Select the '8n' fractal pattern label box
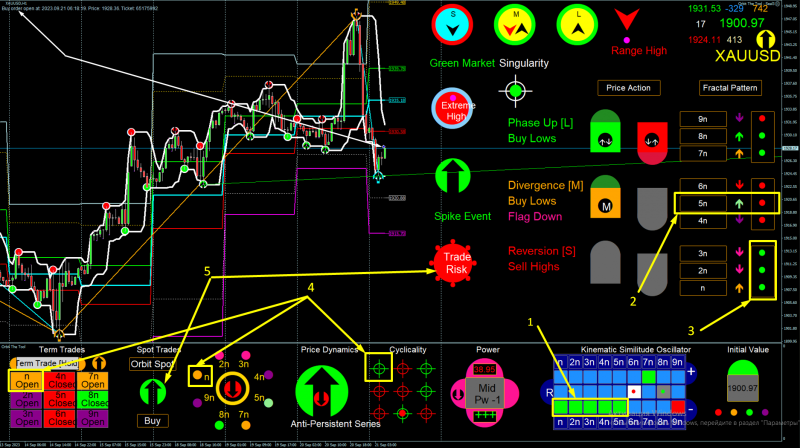The image size is (800, 448). point(703,136)
